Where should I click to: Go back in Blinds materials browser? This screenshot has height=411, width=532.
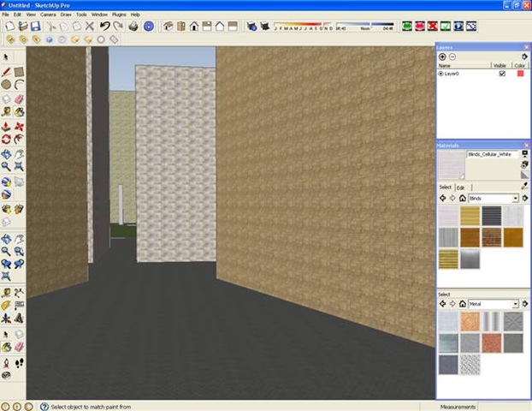442,198
